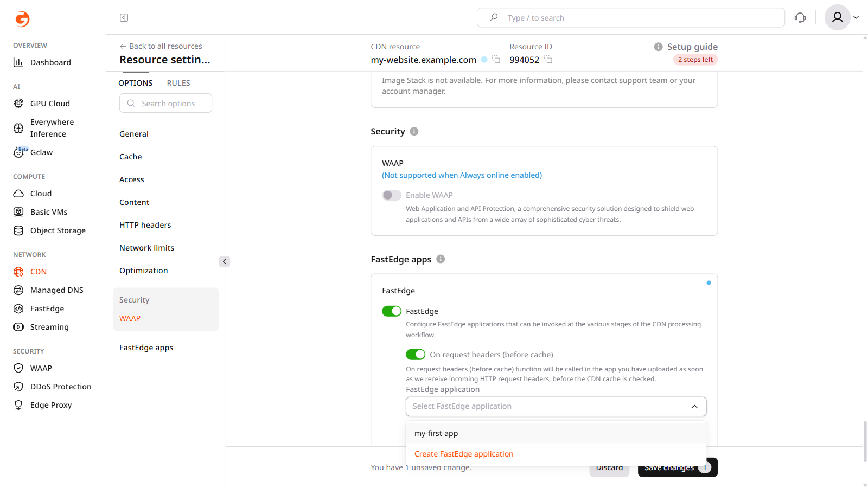868x488 pixels.
Task: Click the WAAP shield icon
Action: (x=18, y=368)
